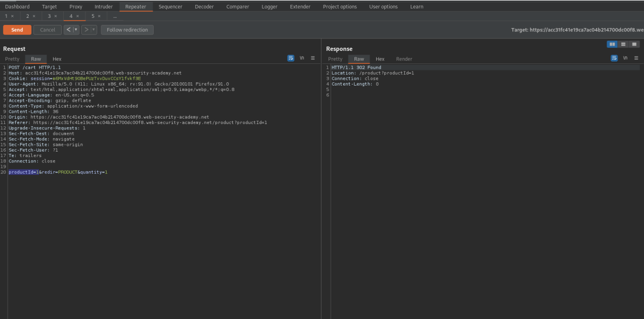Click Follow redirection button
The height and width of the screenshot is (319, 644).
click(127, 30)
